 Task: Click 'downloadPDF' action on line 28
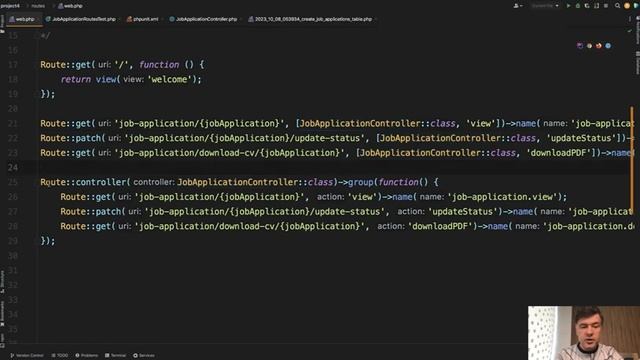[442, 226]
